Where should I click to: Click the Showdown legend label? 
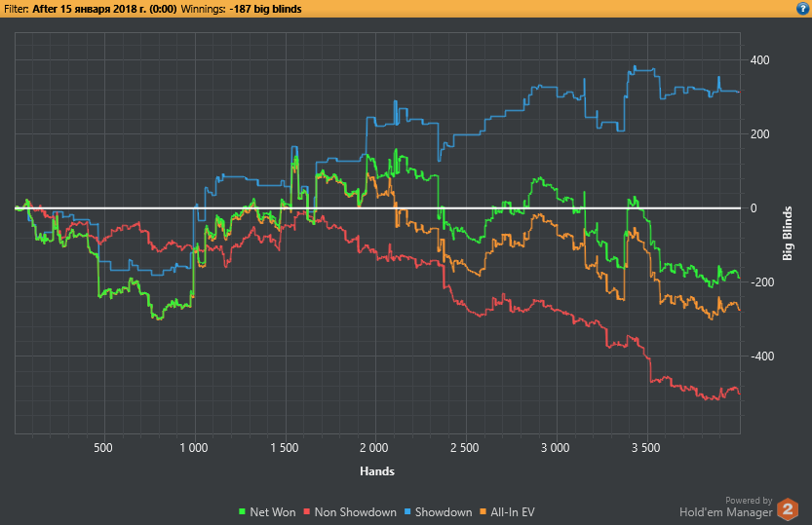pos(444,512)
